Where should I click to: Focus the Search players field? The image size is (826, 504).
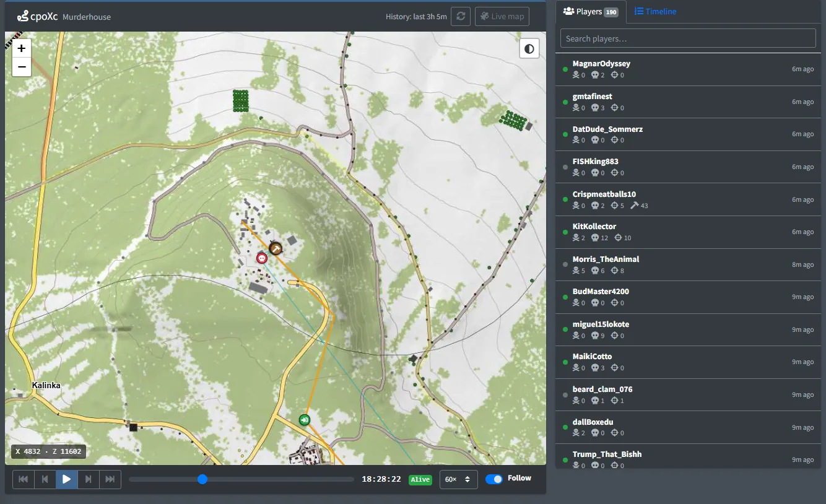(688, 38)
